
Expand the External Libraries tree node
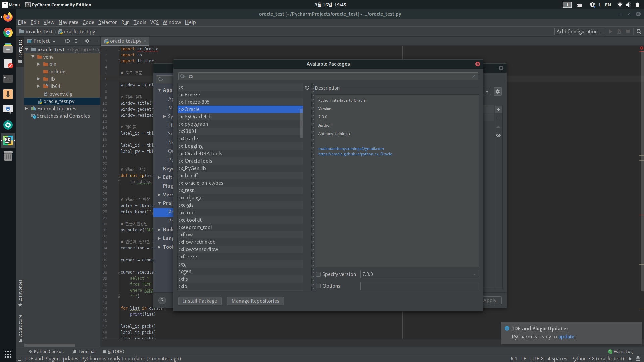point(26,109)
